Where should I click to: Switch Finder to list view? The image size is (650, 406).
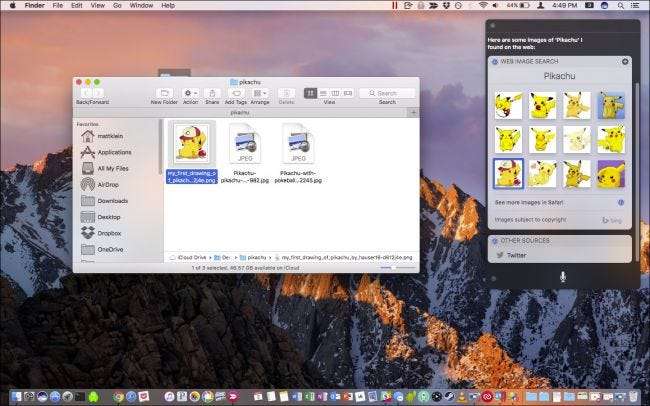(x=323, y=93)
